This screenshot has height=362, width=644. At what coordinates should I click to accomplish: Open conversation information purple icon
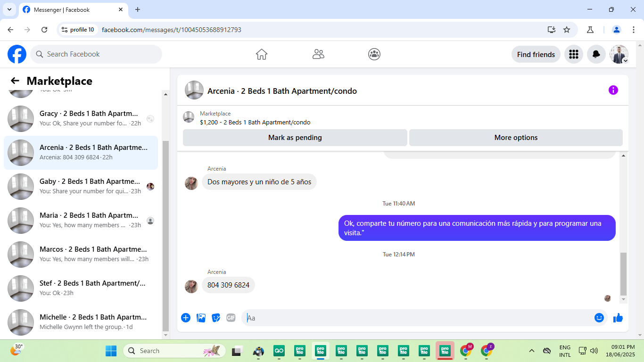click(x=613, y=90)
